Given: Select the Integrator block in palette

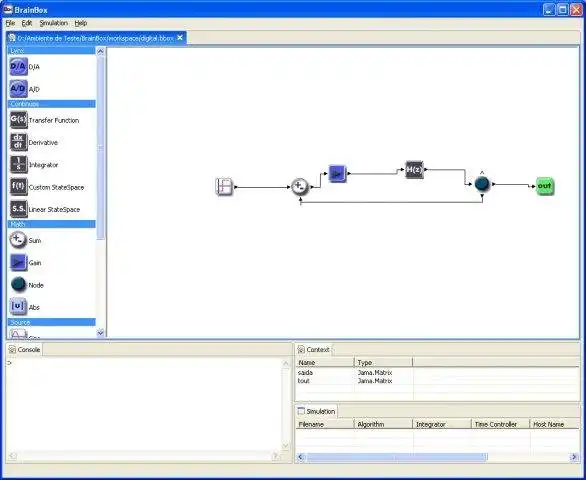Looking at the screenshot, I should click(18, 164).
